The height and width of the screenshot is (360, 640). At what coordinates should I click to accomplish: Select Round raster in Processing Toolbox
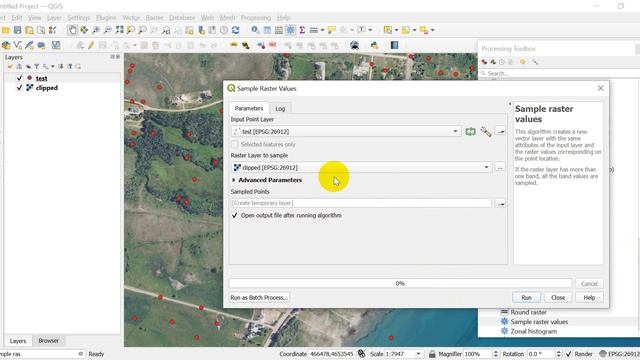pyautogui.click(x=528, y=312)
